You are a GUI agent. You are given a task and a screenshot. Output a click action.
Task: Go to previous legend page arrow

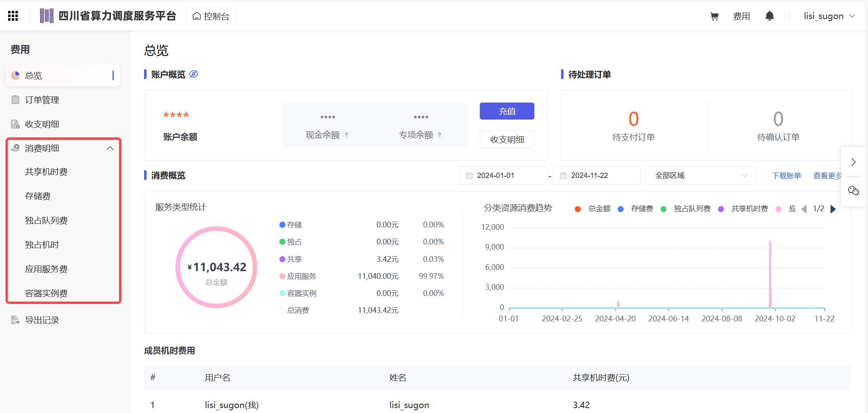pos(804,209)
